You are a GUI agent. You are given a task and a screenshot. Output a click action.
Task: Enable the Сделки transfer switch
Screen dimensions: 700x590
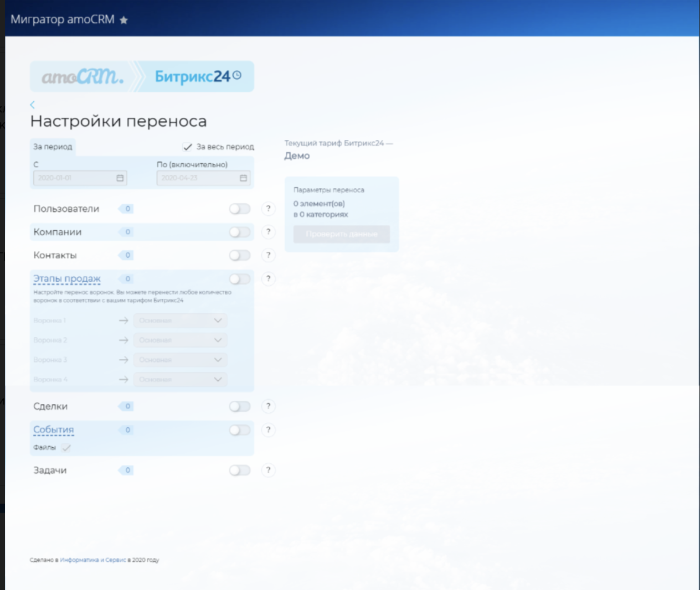[x=240, y=406]
